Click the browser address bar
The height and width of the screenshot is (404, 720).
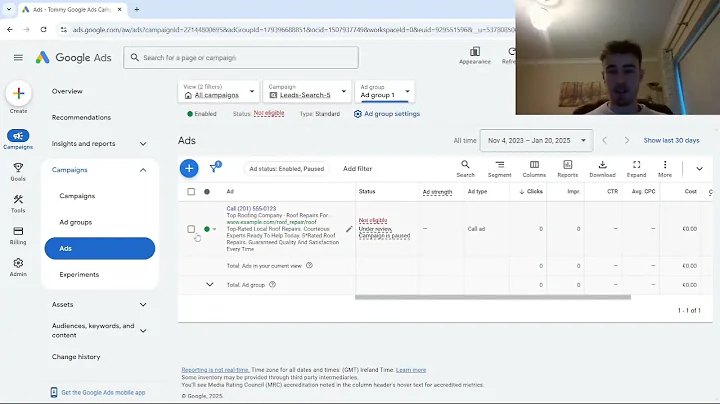[x=294, y=29]
